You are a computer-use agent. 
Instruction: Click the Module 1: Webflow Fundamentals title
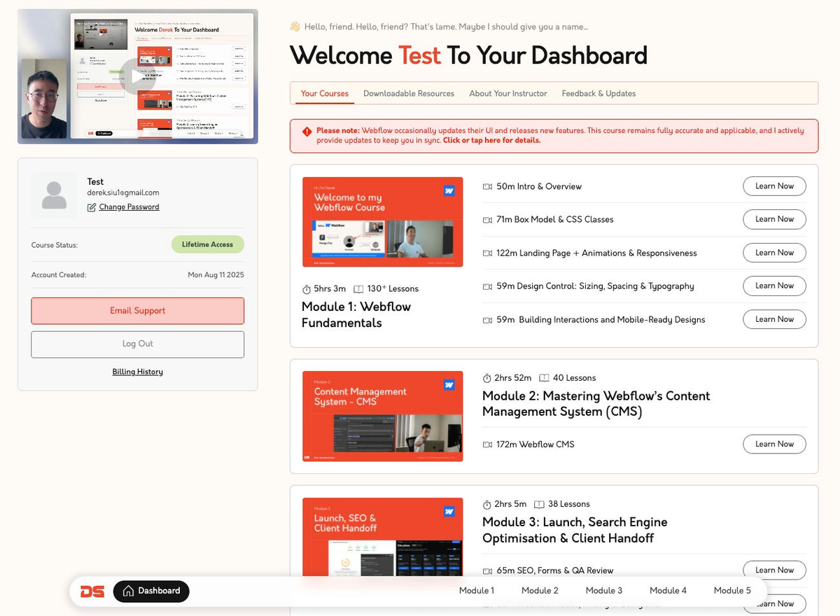pos(356,315)
